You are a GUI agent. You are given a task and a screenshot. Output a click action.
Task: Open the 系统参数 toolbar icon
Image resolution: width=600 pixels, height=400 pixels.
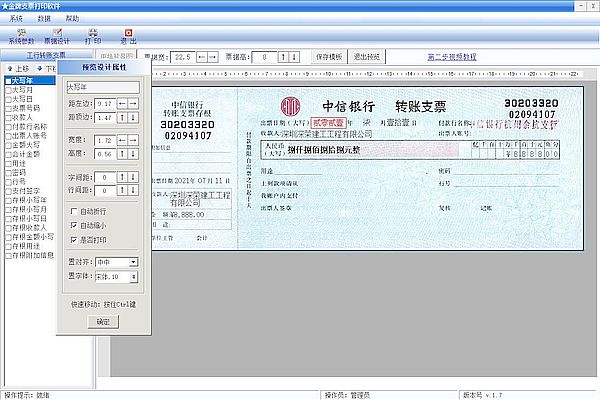pos(21,36)
